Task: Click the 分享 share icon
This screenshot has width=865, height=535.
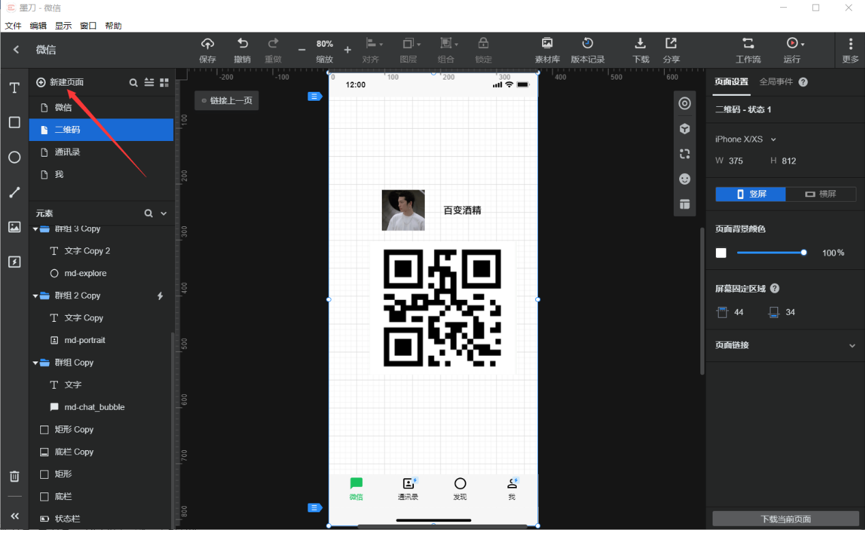Action: (671, 50)
